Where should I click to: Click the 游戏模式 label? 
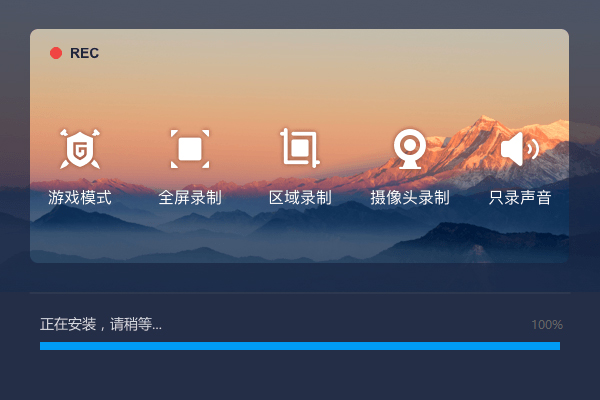pyautogui.click(x=80, y=198)
